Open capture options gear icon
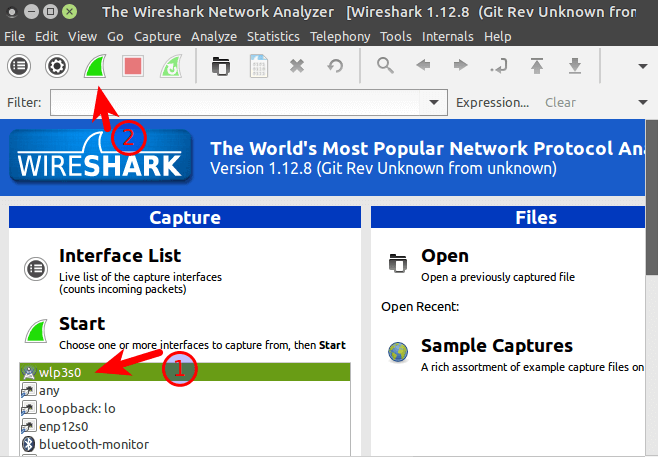This screenshot has width=658, height=457. (57, 67)
